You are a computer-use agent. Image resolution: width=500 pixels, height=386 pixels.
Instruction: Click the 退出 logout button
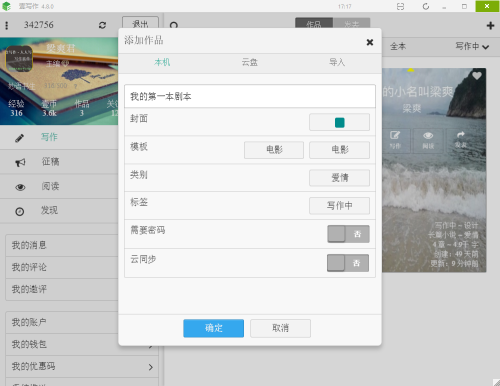140,23
